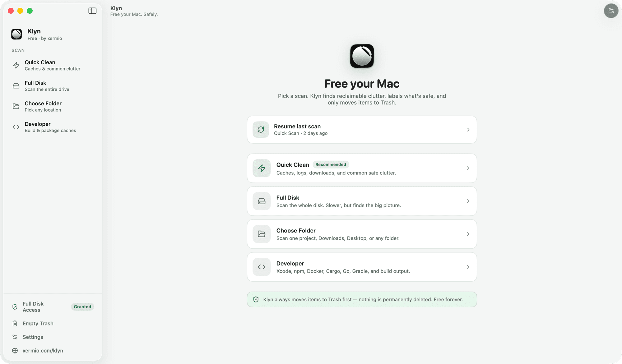Choose Empty Trash in the sidebar footer
The height and width of the screenshot is (364, 622).
(x=53, y=324)
